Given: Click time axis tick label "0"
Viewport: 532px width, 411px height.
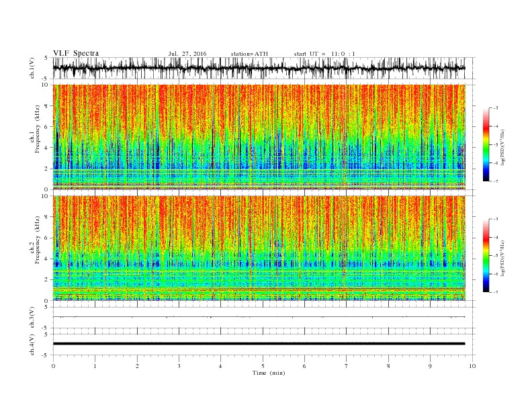Looking at the screenshot, I should click(53, 366).
